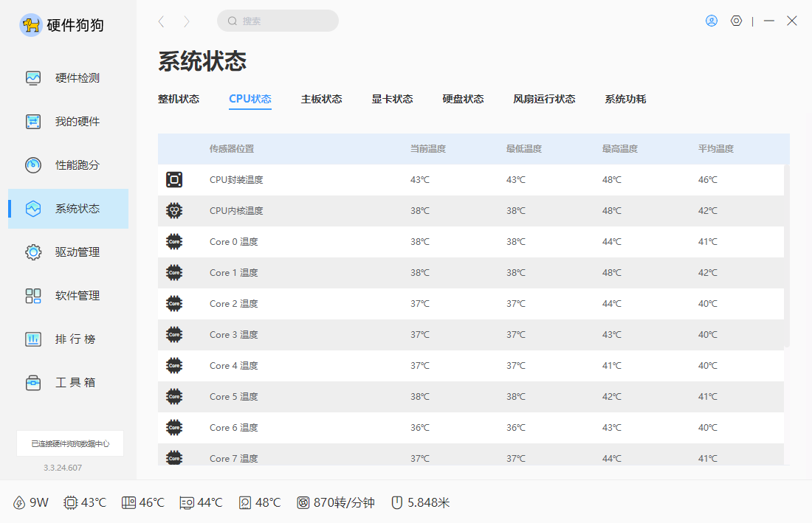
Task: Click the CPU封装温度 sensor icon
Action: click(x=174, y=179)
